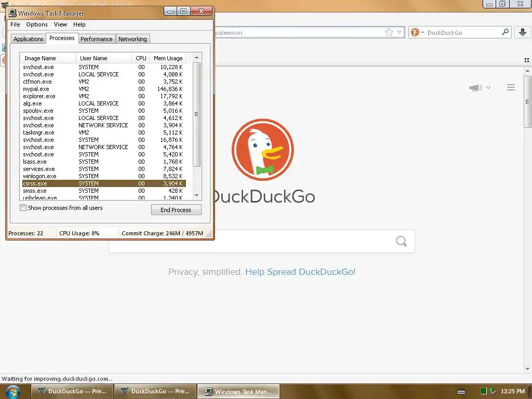Open the browser downloads arrow button
This screenshot has height=399, width=532.
click(523, 32)
